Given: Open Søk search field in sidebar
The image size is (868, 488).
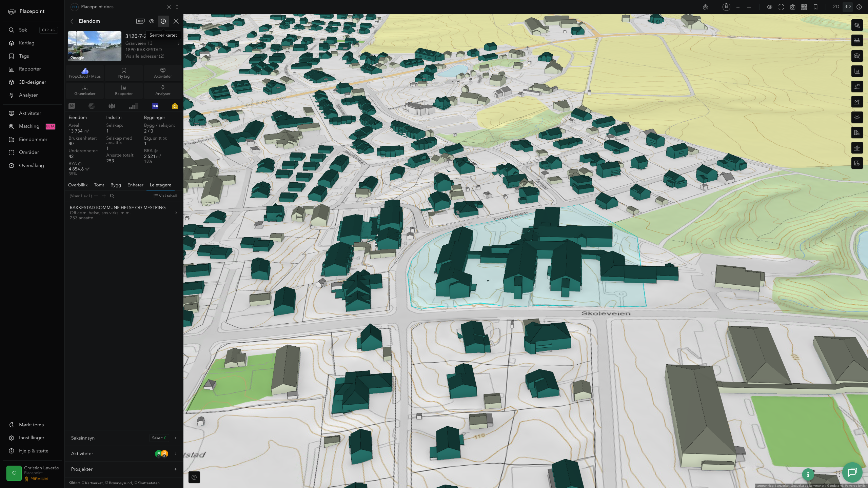Looking at the screenshot, I should [x=32, y=30].
